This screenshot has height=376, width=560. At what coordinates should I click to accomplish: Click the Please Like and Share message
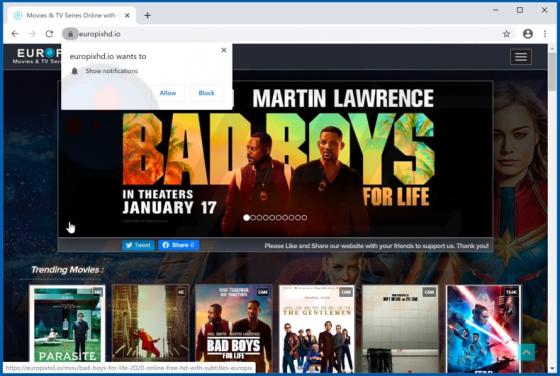click(x=376, y=246)
